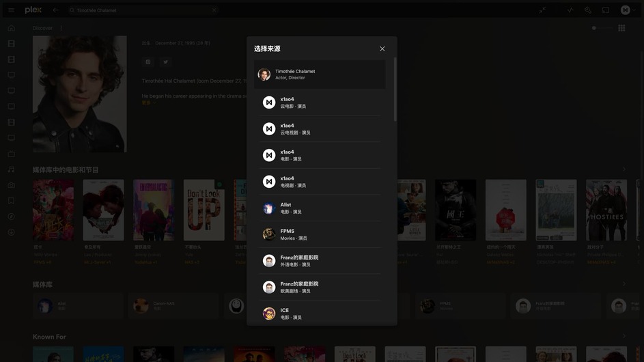This screenshot has height=362, width=644.
Task: Open the hamburger navigation menu
Action: [x=12, y=10]
